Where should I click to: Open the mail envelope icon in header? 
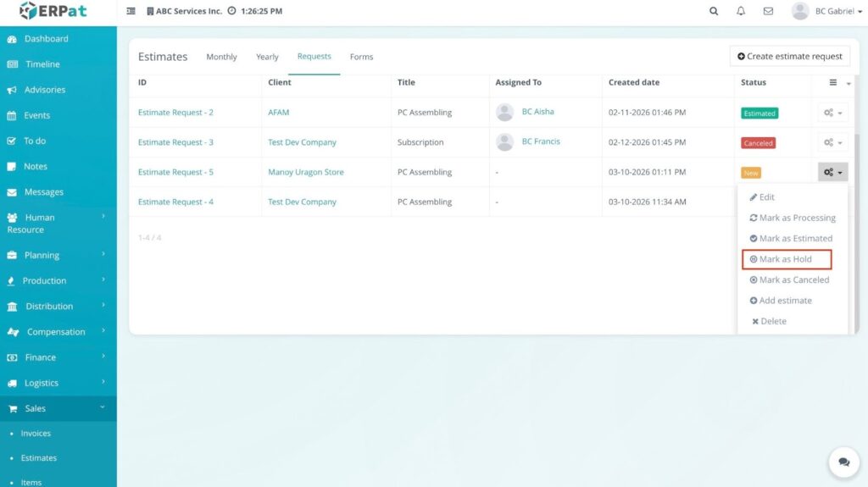tap(768, 11)
